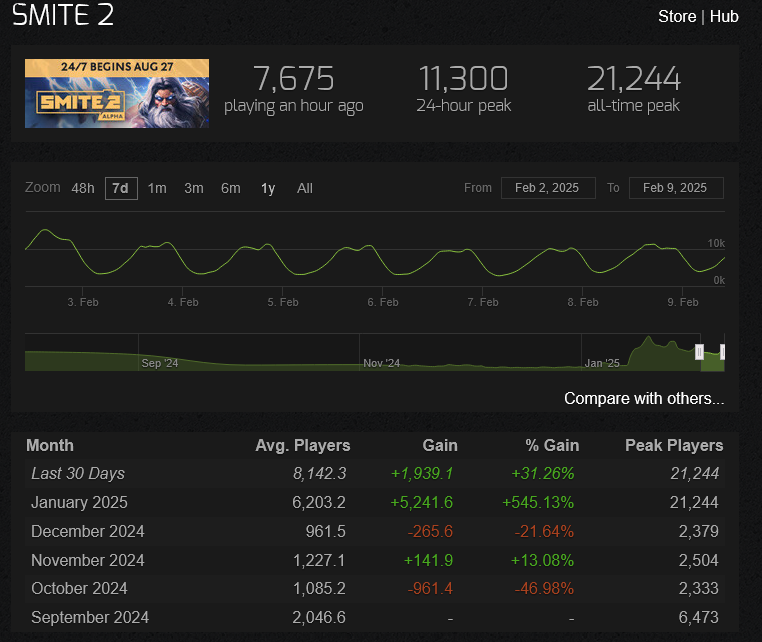The height and width of the screenshot is (642, 762).
Task: Click the -46.98% gain value
Action: pos(544,589)
